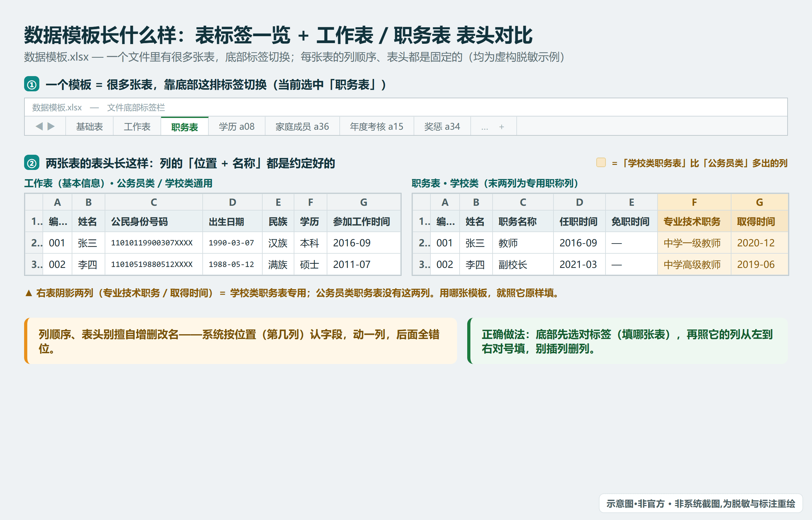Click the 职务名称 header cell
812x520 pixels.
click(x=523, y=222)
